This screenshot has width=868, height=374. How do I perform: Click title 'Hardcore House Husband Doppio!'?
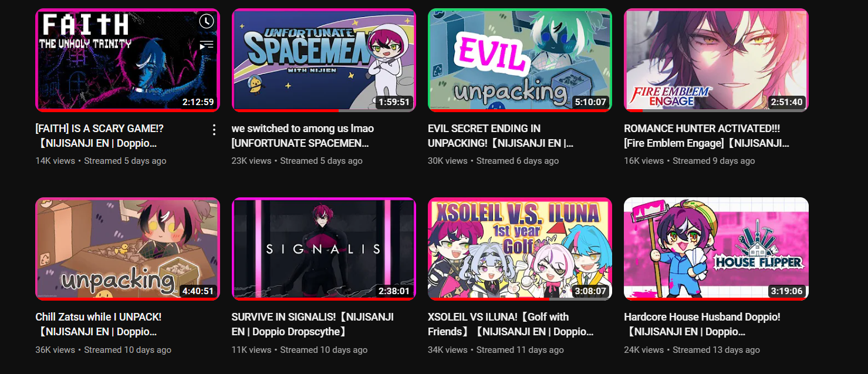702,317
